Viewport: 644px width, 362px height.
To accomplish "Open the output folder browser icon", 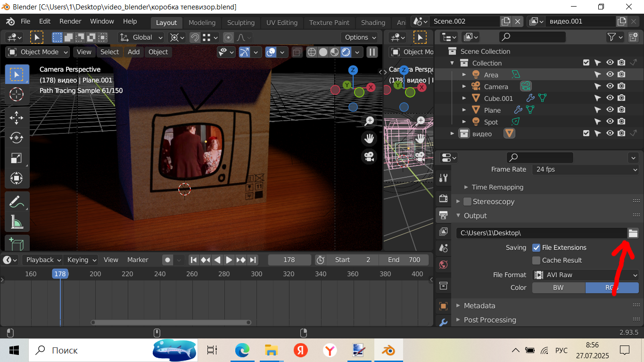I will point(633,233).
